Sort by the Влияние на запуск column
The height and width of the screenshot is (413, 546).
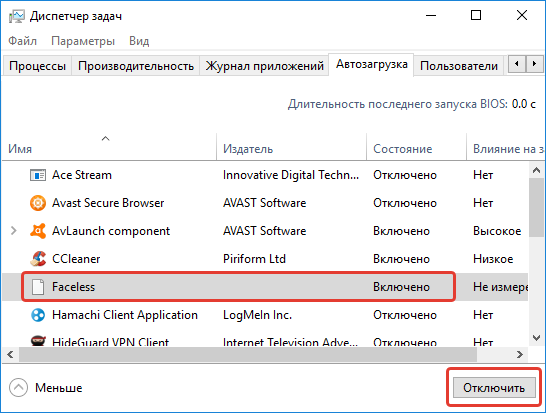tap(506, 147)
